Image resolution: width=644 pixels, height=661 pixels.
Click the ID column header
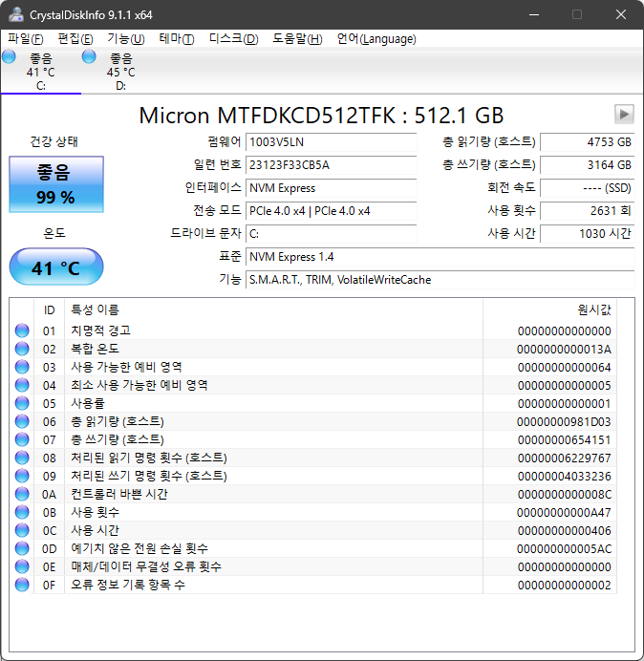(50, 310)
